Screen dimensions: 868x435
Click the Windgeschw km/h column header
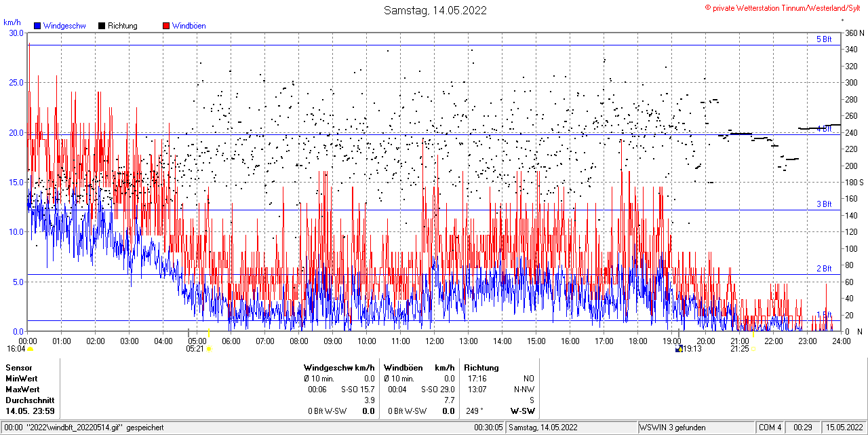339,368
